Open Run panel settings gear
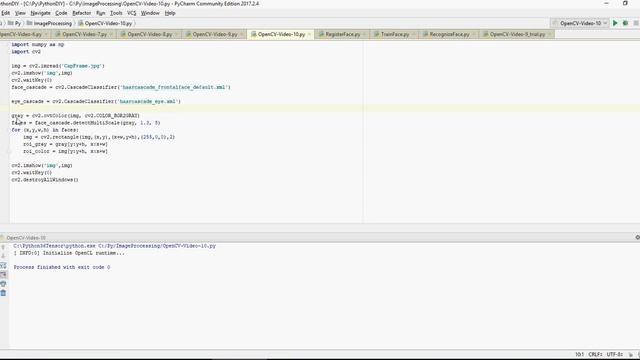 (x=637, y=237)
